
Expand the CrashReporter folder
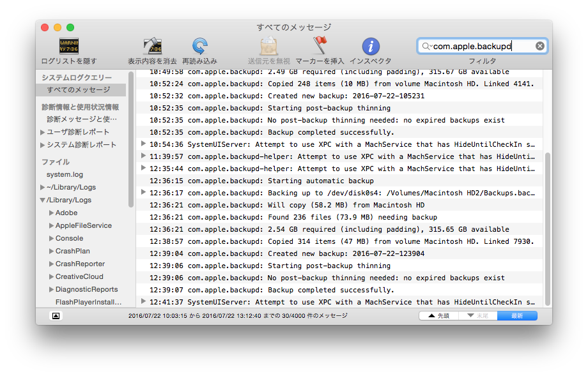pos(51,264)
